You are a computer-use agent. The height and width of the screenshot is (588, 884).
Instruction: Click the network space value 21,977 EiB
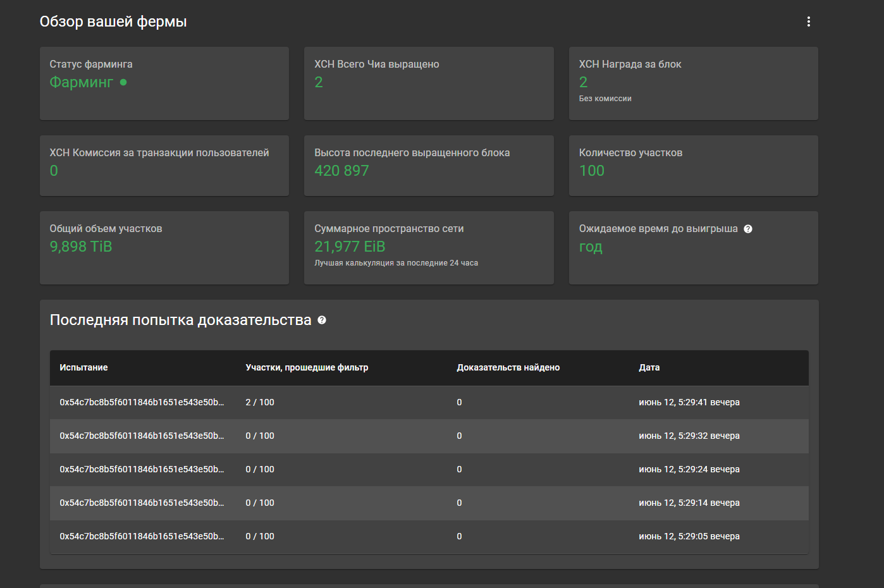point(350,247)
